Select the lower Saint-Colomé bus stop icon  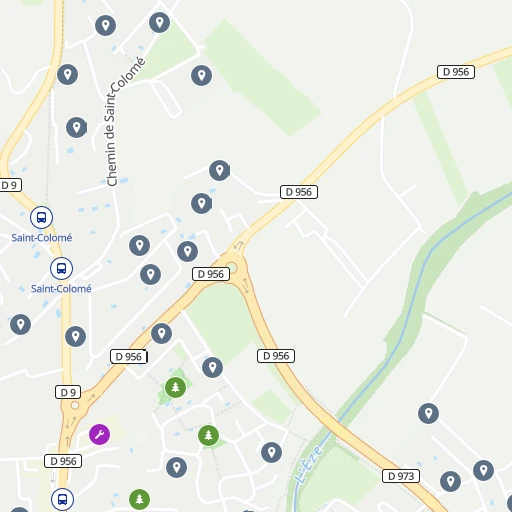pos(61,268)
